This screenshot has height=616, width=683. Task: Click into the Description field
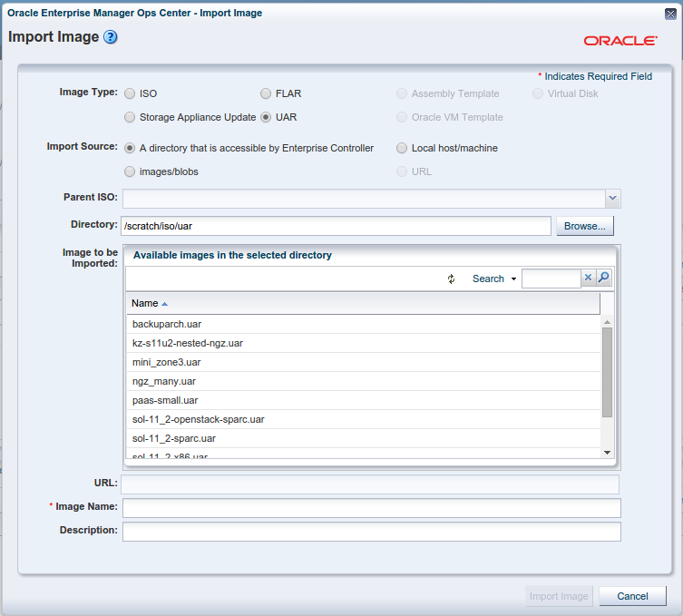(372, 532)
